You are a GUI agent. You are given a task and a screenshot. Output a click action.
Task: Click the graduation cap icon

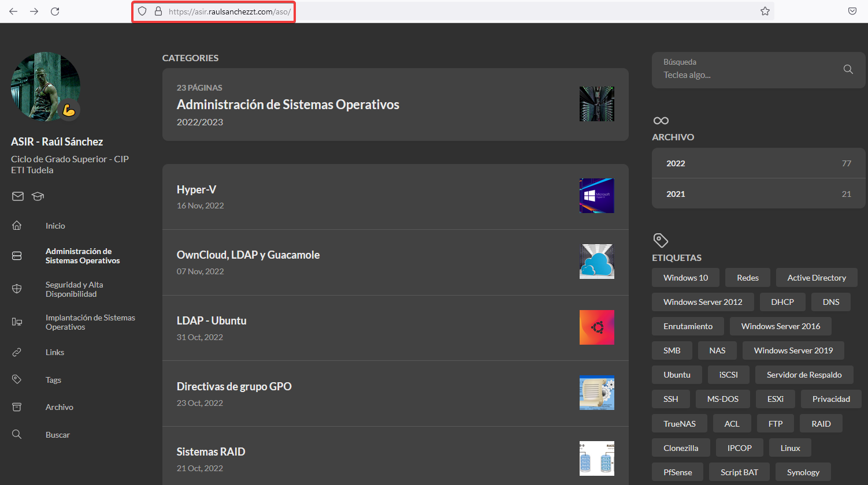click(38, 196)
